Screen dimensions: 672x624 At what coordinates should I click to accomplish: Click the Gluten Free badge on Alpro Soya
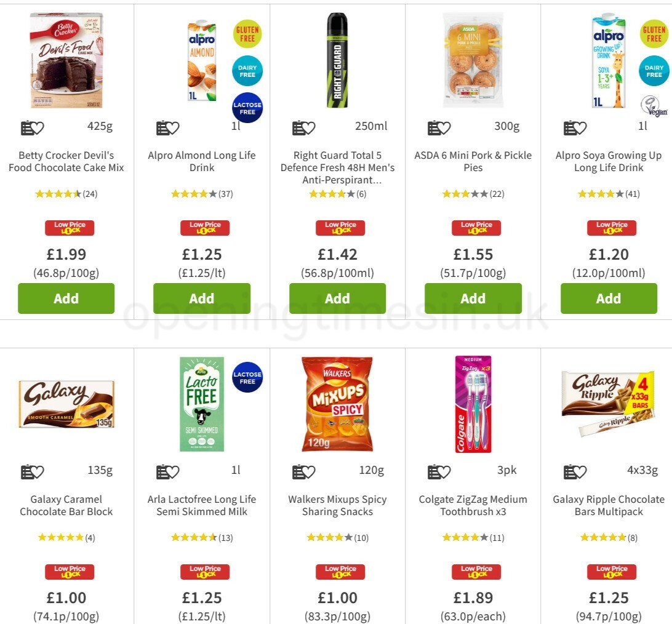(654, 34)
